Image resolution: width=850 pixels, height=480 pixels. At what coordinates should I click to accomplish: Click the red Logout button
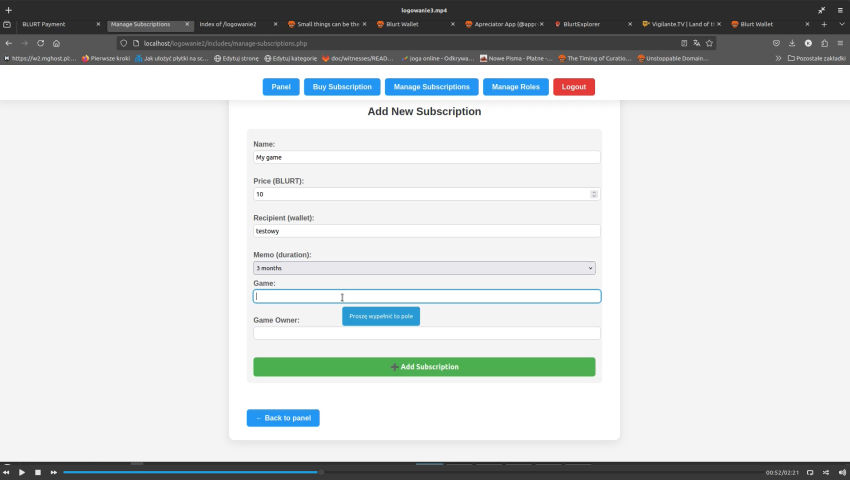pyautogui.click(x=574, y=87)
